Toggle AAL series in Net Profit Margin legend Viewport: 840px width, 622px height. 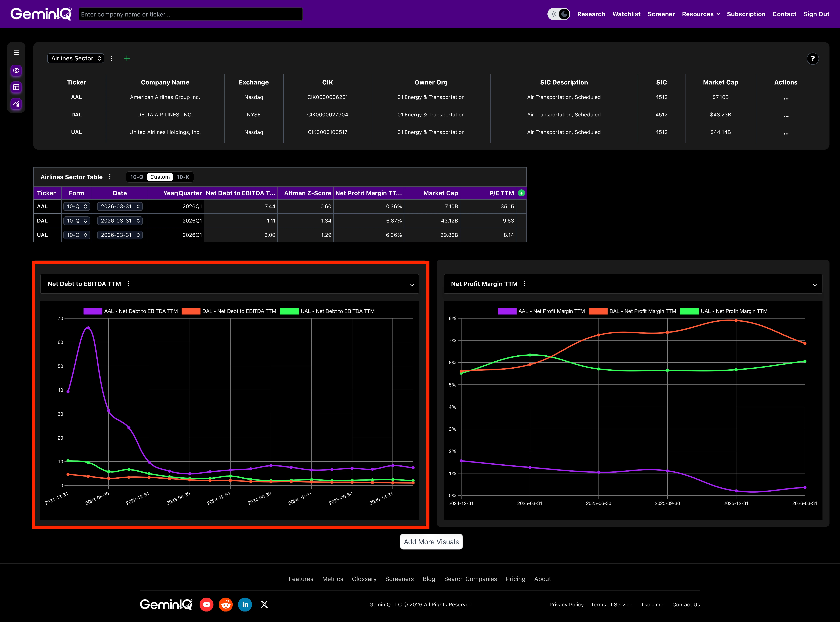(x=541, y=311)
